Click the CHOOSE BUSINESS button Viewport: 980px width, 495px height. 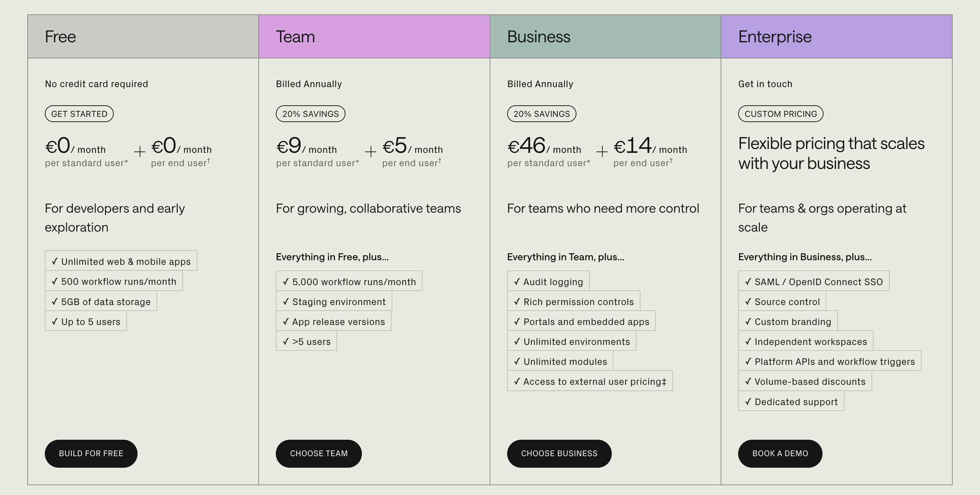559,453
